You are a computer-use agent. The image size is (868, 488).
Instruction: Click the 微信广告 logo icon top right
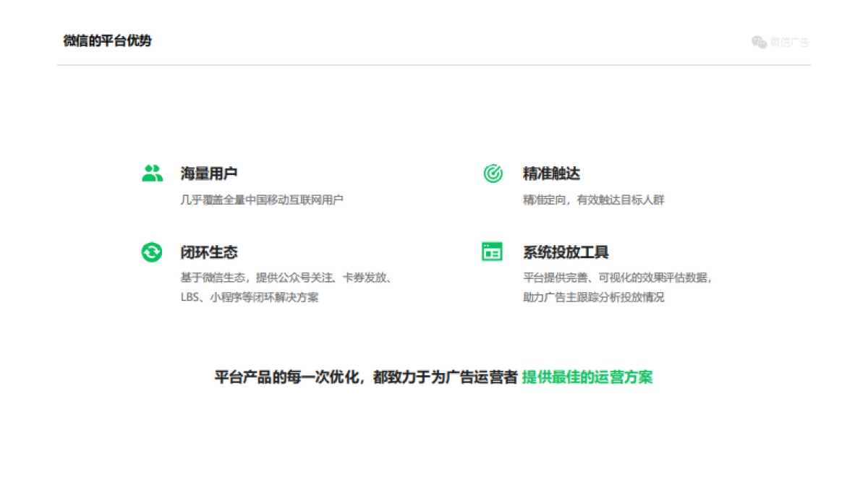[x=758, y=42]
